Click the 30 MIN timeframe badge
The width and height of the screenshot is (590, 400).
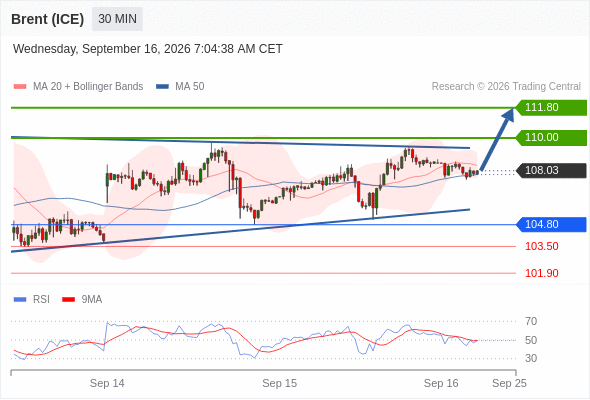[x=117, y=19]
